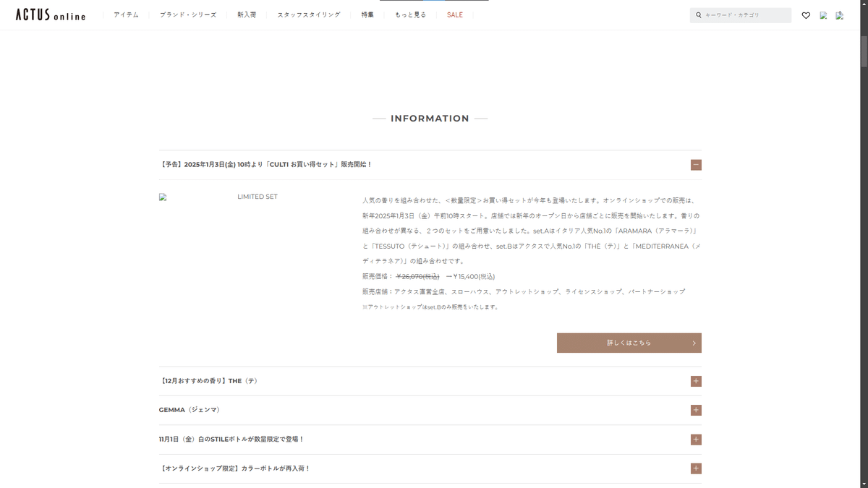The width and height of the screenshot is (868, 488).
Task: Open the 特集 menu item
Action: (367, 14)
